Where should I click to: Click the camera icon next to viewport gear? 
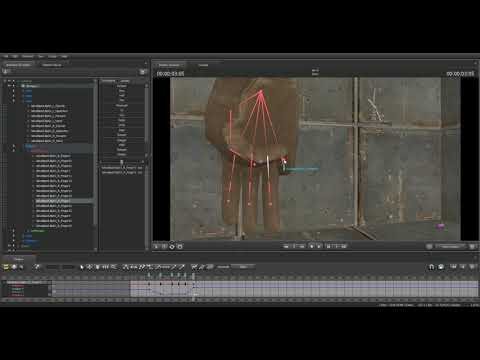(180, 247)
